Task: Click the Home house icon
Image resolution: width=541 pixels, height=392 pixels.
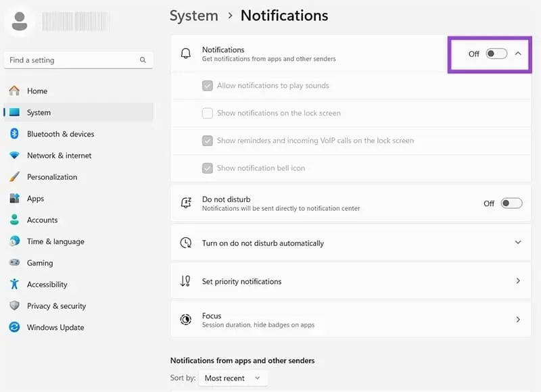Action: 14,91
